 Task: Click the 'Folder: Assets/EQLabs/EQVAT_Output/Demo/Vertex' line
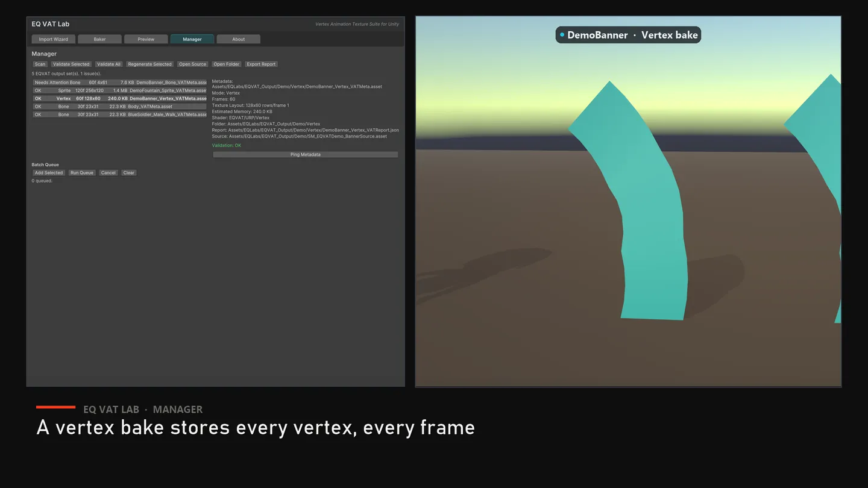click(266, 124)
